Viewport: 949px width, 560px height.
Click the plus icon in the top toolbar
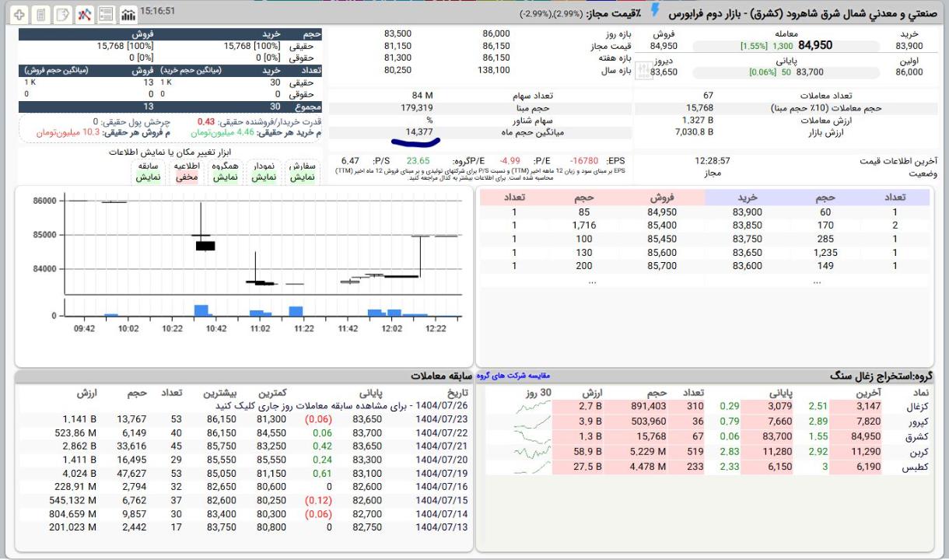tap(19, 14)
